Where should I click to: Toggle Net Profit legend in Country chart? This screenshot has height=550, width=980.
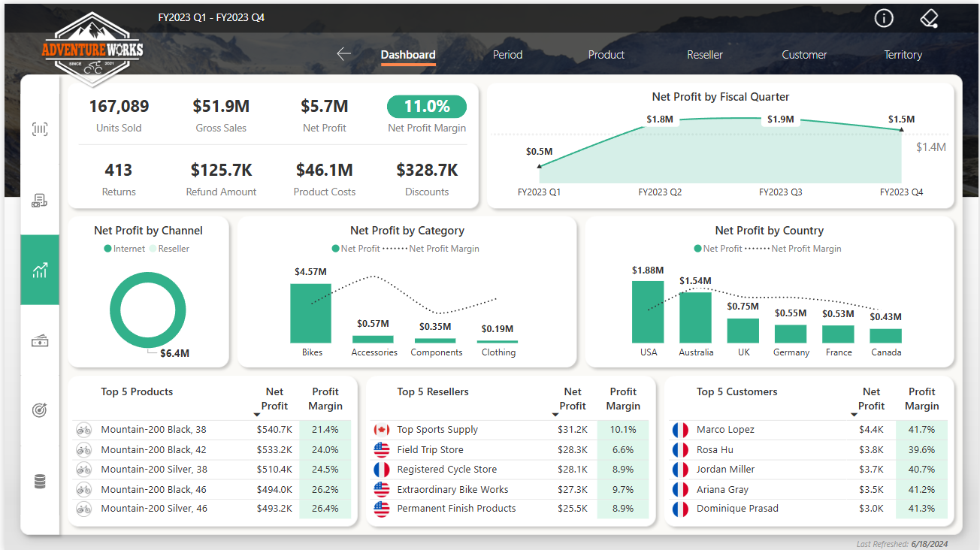pos(718,249)
